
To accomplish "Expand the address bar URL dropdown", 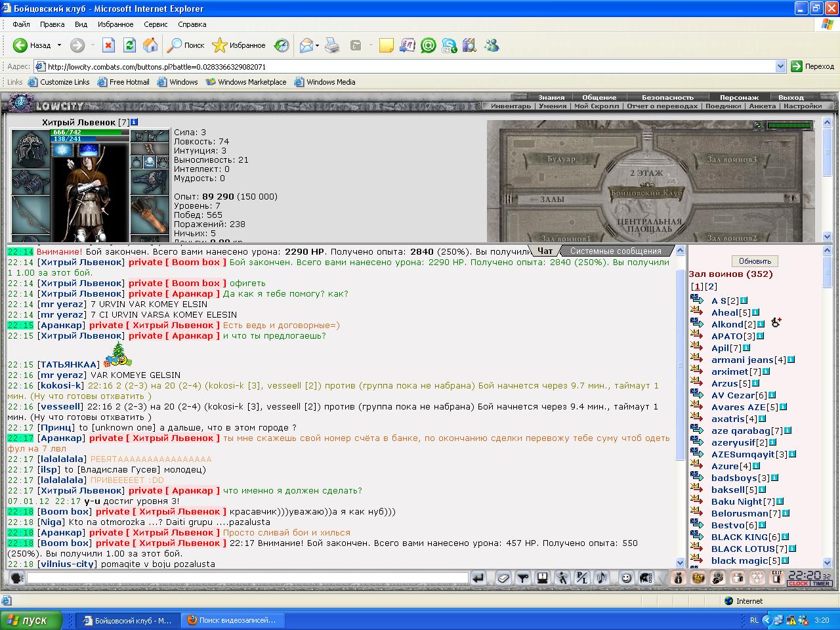I will pyautogui.click(x=780, y=66).
